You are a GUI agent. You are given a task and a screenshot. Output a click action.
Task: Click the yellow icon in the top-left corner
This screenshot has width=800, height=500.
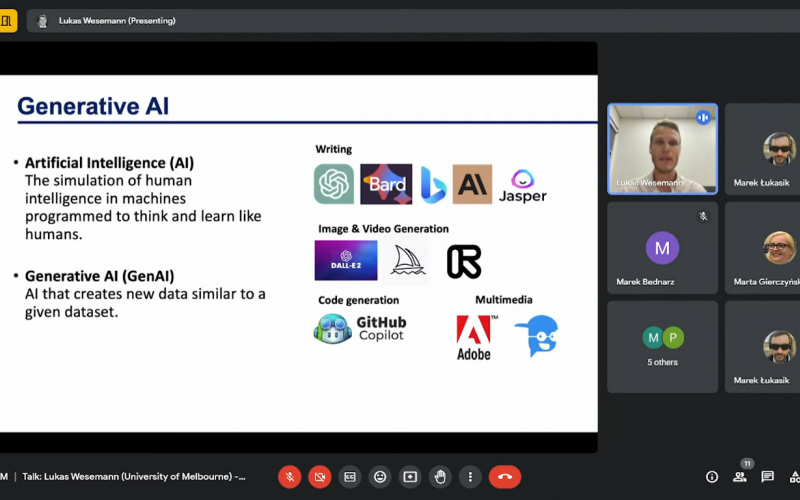7,21
